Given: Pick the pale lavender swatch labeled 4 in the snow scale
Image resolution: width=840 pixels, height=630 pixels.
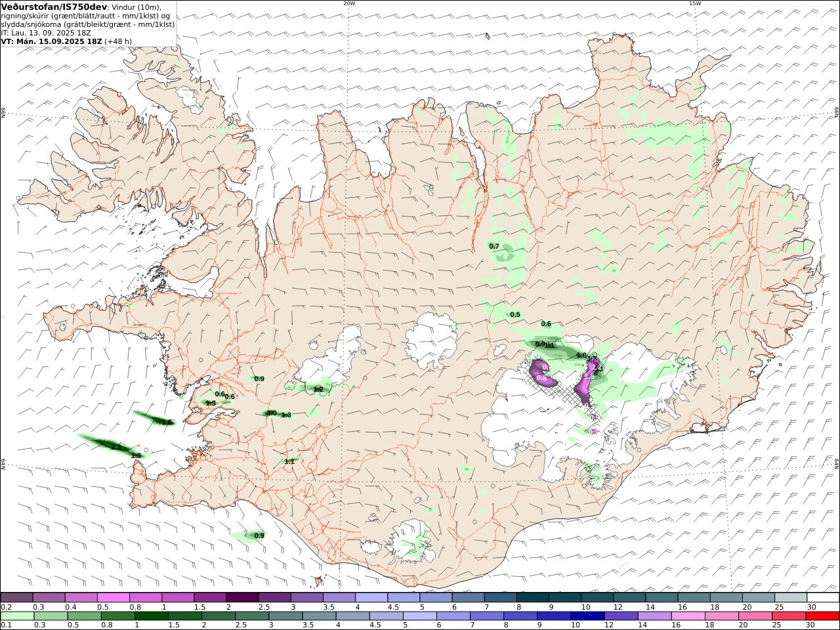Looking at the screenshot, I should [x=371, y=597].
